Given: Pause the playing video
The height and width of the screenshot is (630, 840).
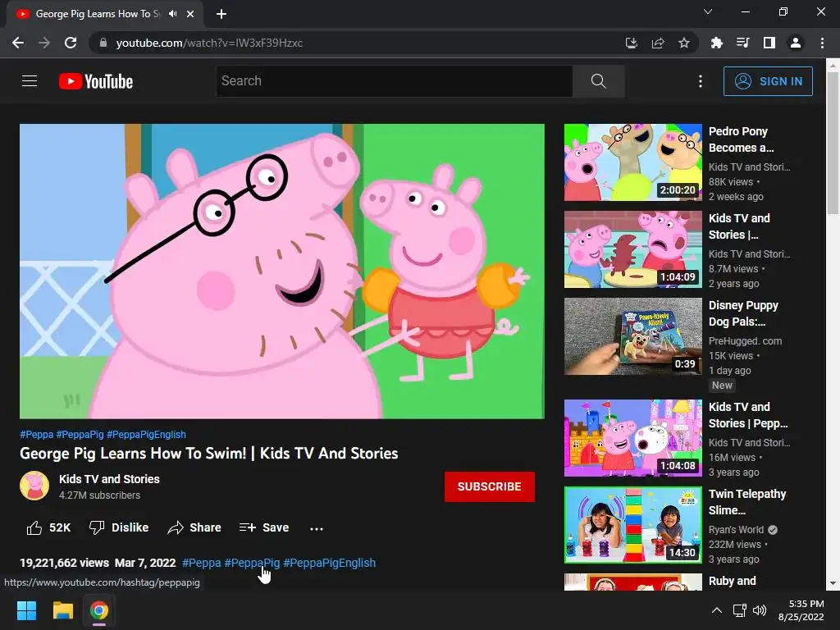Looking at the screenshot, I should tap(282, 271).
